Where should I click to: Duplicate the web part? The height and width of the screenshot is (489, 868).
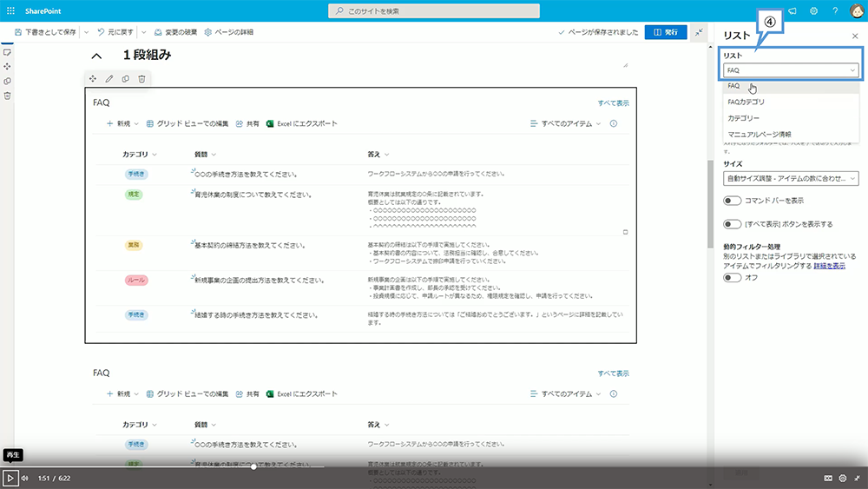tap(126, 79)
